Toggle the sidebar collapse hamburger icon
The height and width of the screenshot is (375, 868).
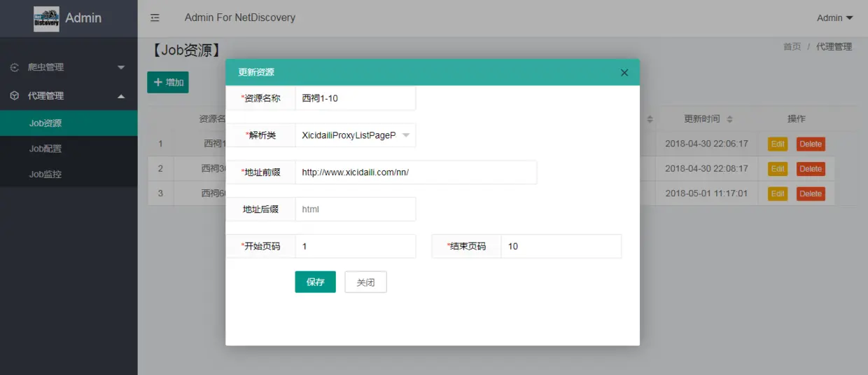coord(155,18)
